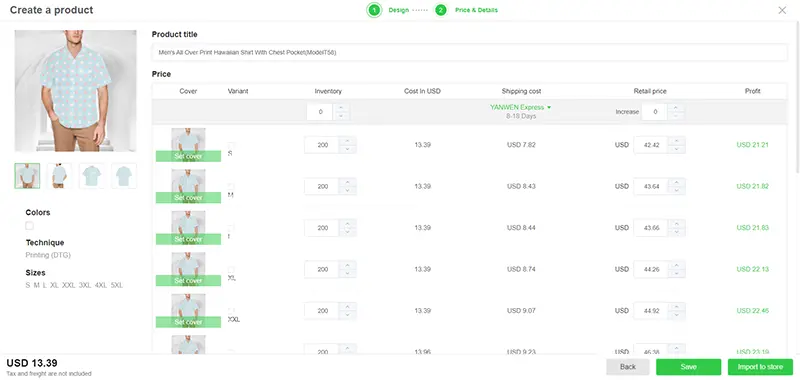Lower retail price 44.26 with the down arrow
The width and height of the screenshot is (800, 380).
coord(677,273)
